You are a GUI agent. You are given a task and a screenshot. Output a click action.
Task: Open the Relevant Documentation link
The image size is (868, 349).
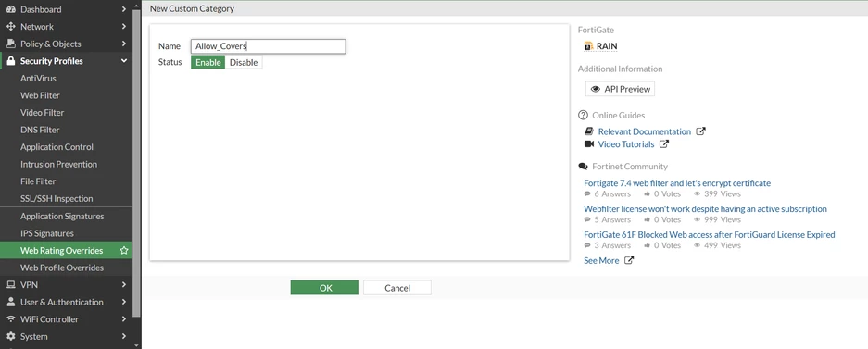(645, 131)
